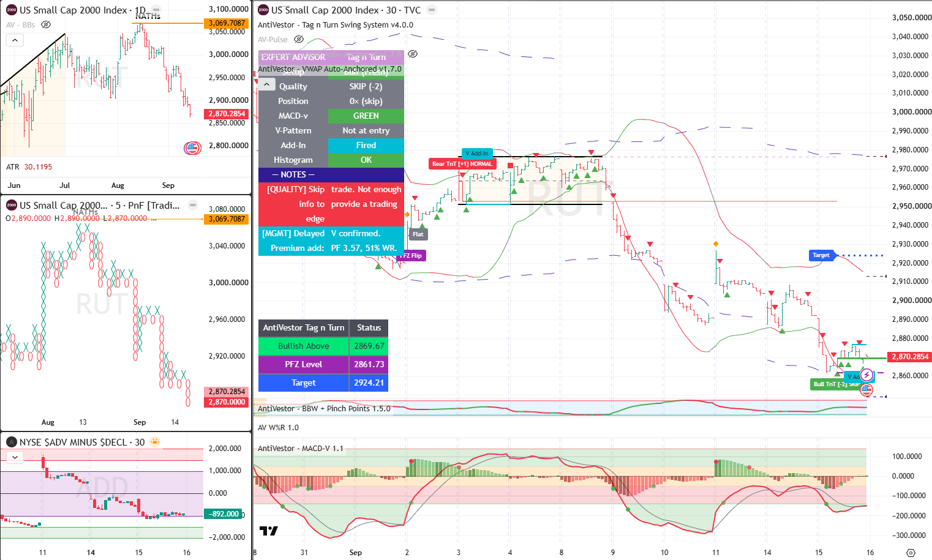
Task: Click the US flag event icon on main chart
Action: (866, 389)
